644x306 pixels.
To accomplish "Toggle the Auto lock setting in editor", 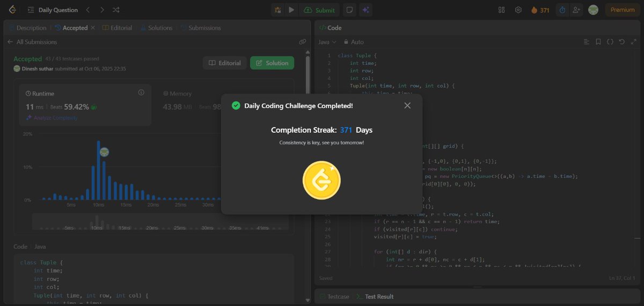I will (x=354, y=42).
